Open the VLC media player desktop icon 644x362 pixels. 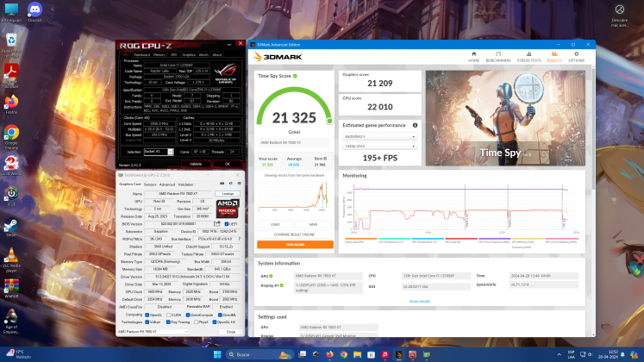(x=11, y=260)
